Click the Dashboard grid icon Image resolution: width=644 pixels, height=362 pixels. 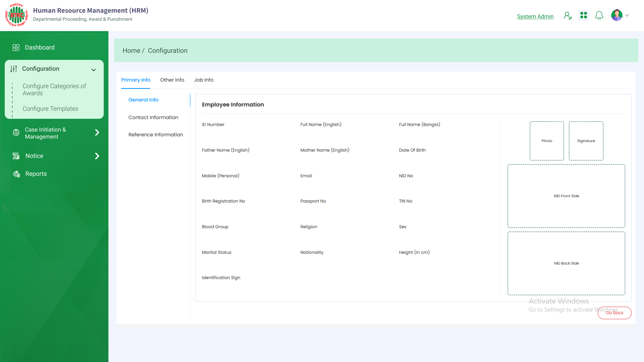(16, 47)
